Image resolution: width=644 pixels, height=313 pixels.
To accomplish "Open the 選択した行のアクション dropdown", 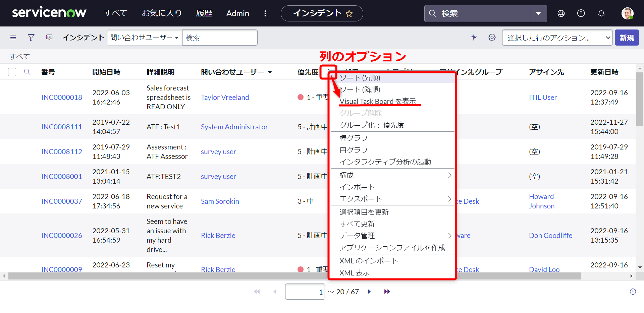I will pyautogui.click(x=557, y=38).
